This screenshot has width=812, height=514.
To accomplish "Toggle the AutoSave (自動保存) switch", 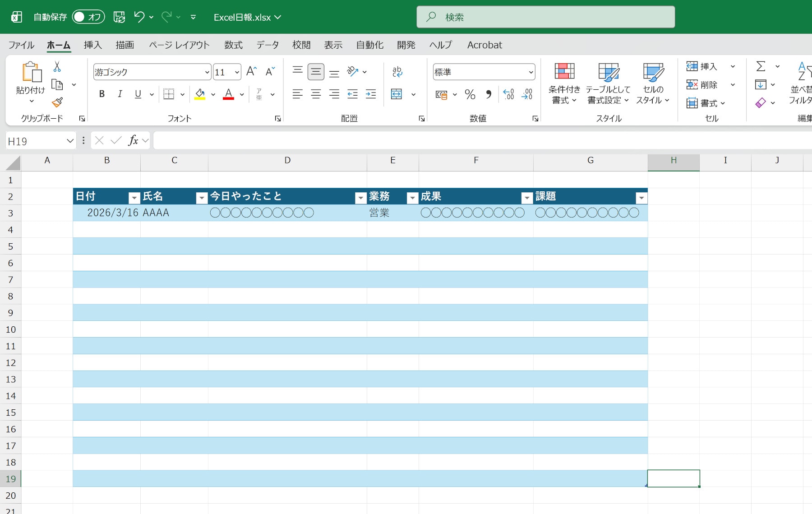I will coord(88,17).
